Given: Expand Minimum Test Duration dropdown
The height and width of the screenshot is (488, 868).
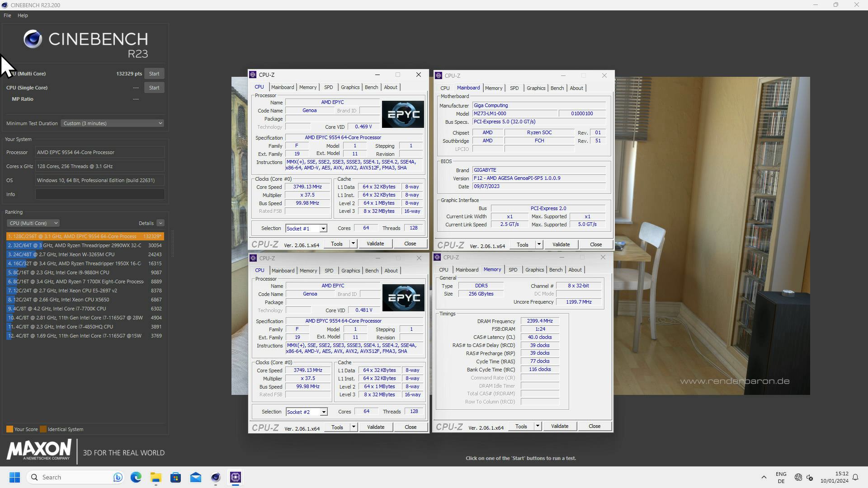Looking at the screenshot, I should [112, 123].
